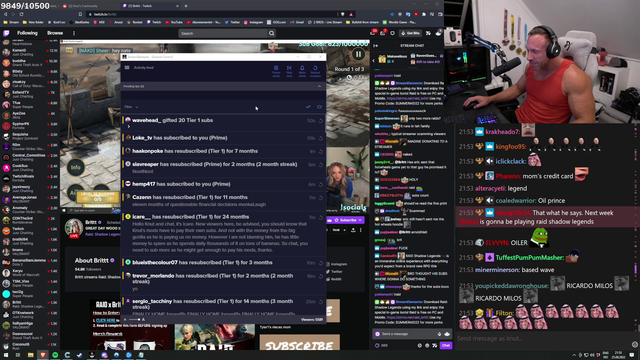The image size is (640, 360).
Task: Click the Get Bits button
Action: click(x=411, y=33)
